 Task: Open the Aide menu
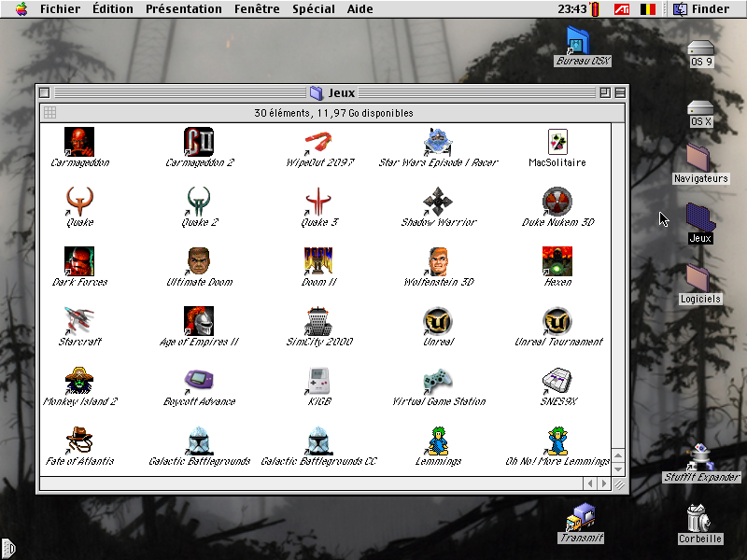coord(360,8)
